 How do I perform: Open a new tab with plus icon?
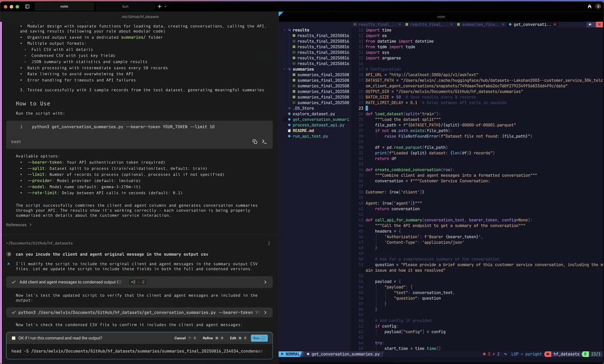tap(160, 7)
